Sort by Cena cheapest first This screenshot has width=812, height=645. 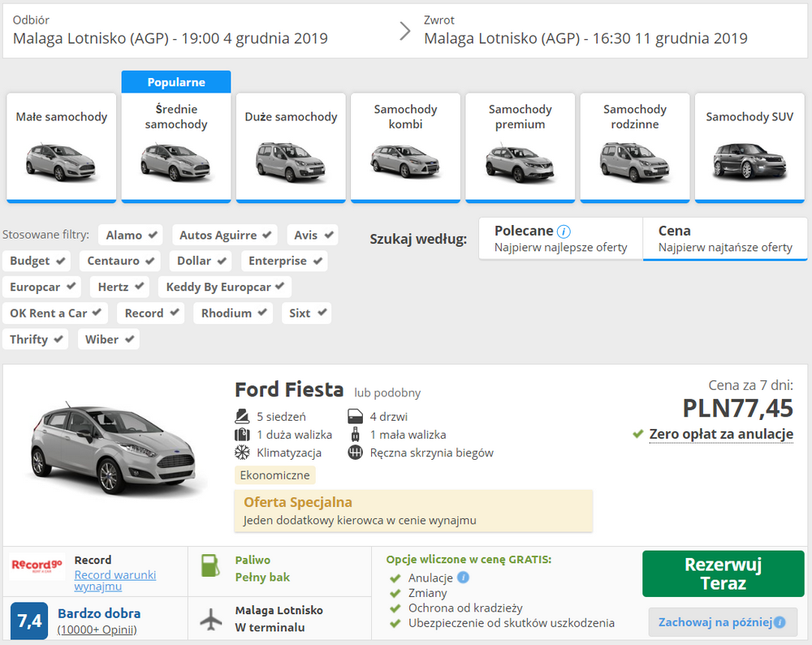[725, 239]
